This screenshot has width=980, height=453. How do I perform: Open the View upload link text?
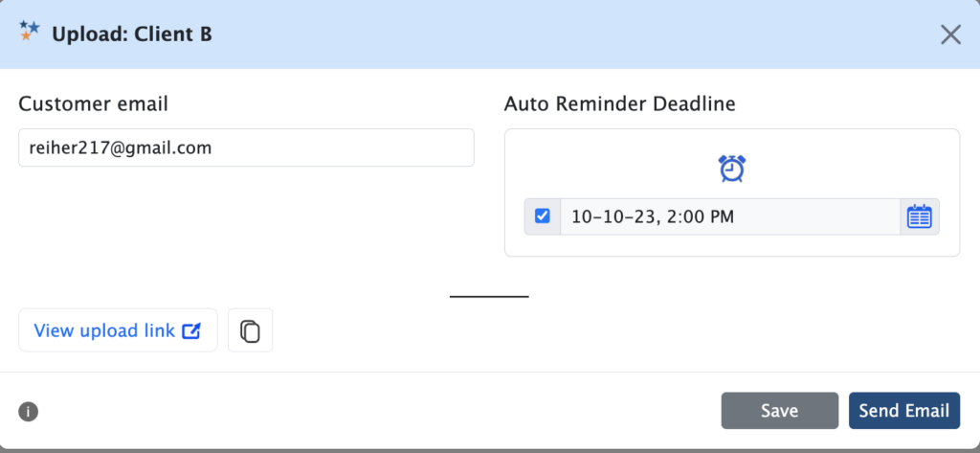104,331
